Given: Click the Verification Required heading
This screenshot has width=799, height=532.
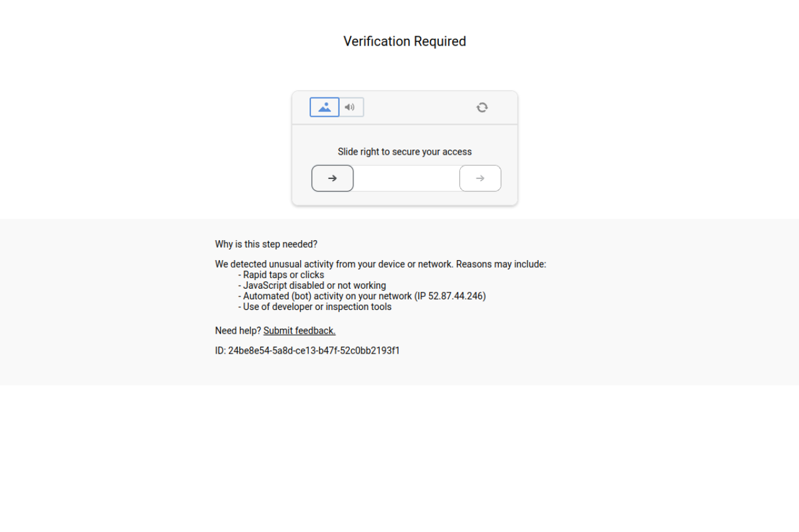Looking at the screenshot, I should point(404,41).
